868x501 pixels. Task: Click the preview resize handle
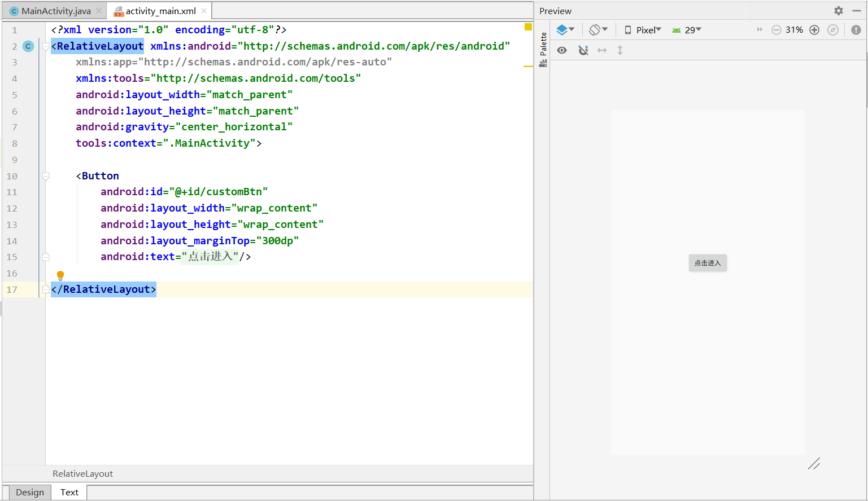814,464
